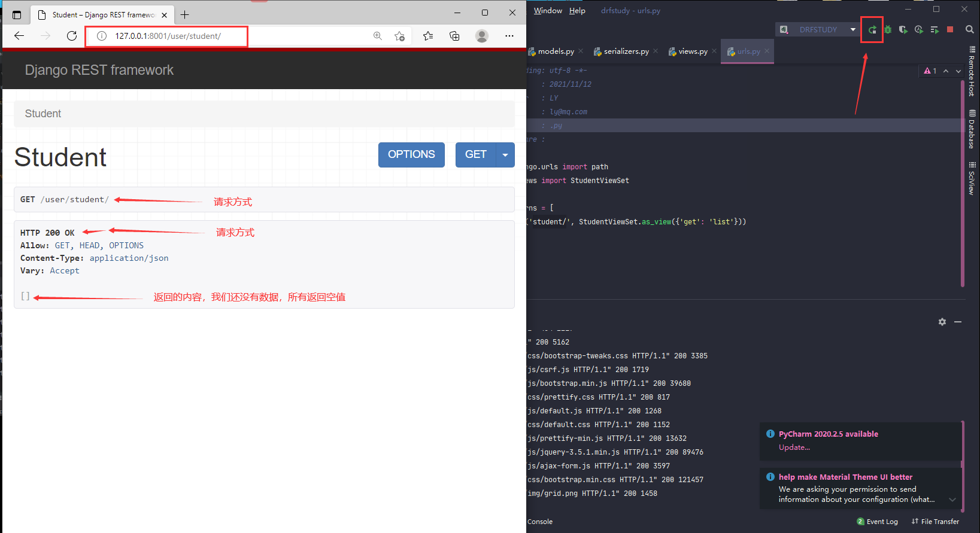Image resolution: width=980 pixels, height=533 pixels.
Task: Click the browser zoom magnifier icon
Action: [x=378, y=36]
